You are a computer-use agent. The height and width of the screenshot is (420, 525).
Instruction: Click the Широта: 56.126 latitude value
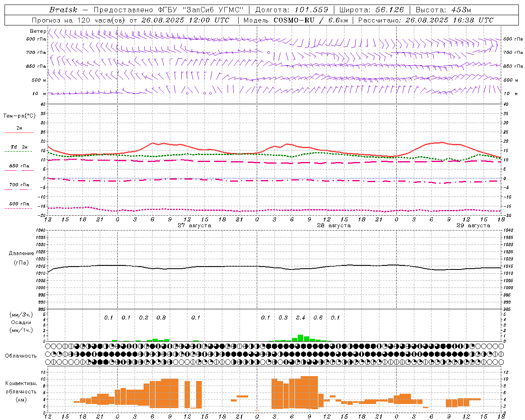(x=372, y=10)
